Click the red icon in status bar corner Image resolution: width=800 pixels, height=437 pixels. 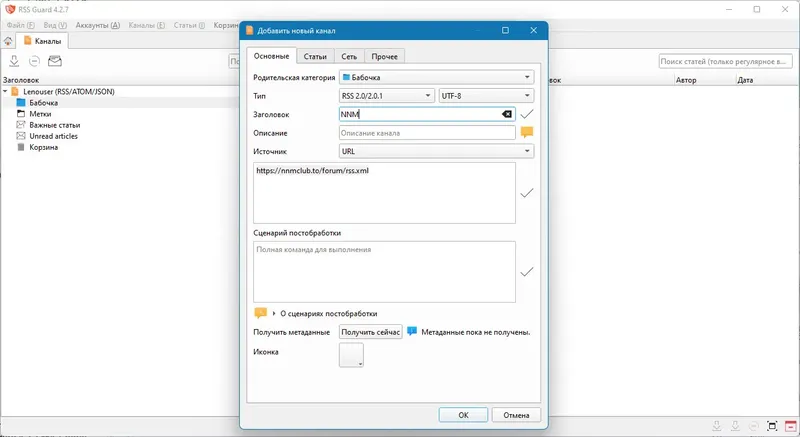point(790,426)
